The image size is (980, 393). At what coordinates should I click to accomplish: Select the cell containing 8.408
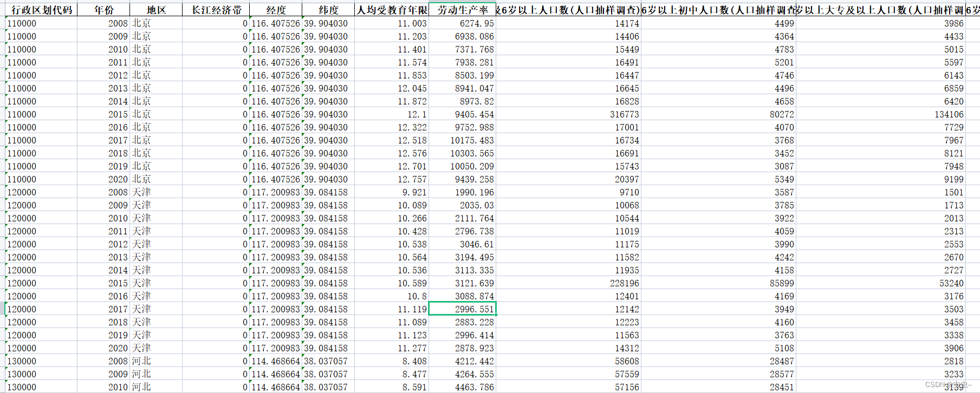point(392,361)
